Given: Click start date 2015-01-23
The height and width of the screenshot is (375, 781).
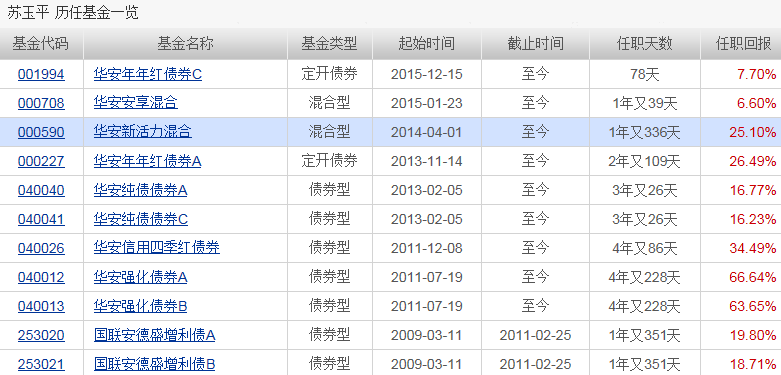Looking at the screenshot, I should 426,104.
